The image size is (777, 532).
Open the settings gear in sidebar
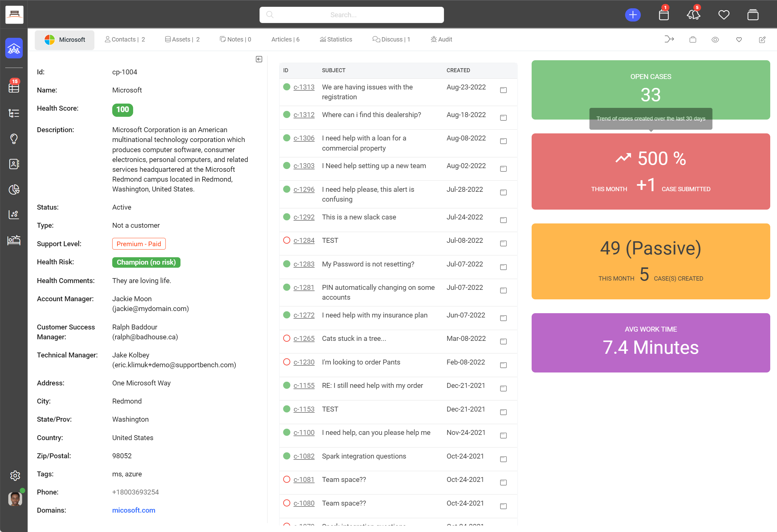(x=15, y=475)
